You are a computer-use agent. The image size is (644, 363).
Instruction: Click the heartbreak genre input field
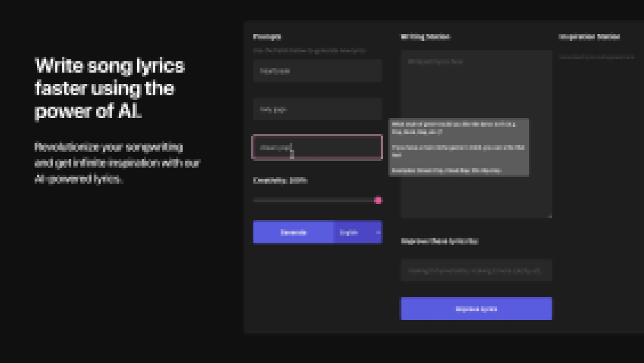[317, 70]
